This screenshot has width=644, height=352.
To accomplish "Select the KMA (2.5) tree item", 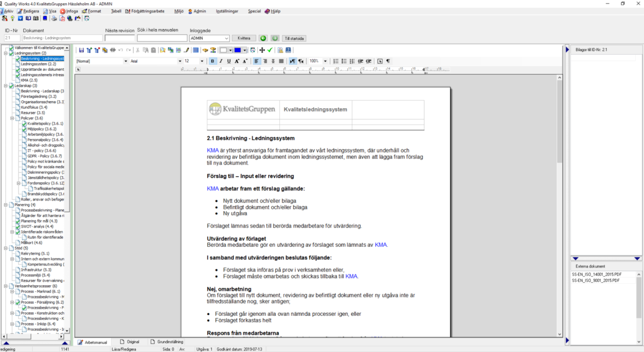I will point(29,80).
